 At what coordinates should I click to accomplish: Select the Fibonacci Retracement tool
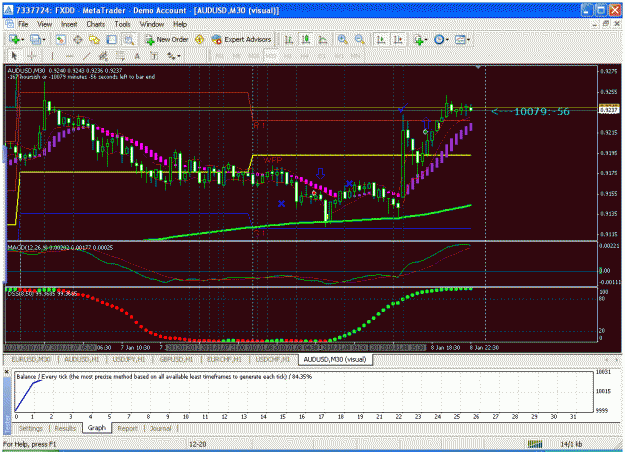pyautogui.click(x=120, y=56)
